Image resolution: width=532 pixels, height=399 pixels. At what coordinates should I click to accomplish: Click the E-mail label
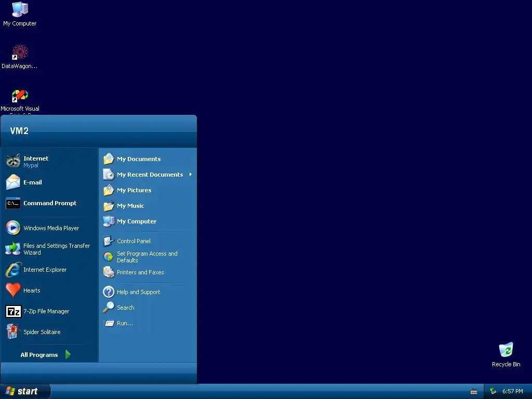click(x=33, y=182)
